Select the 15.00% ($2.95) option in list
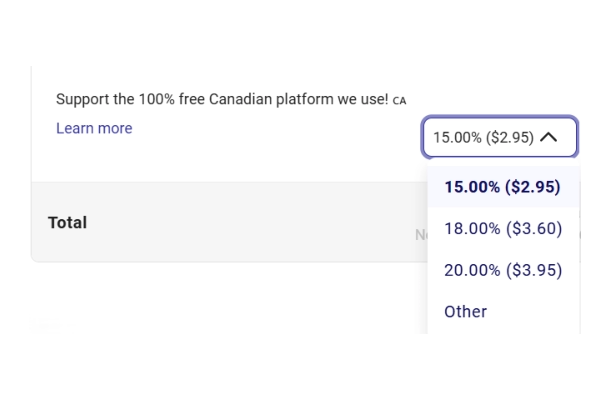The width and height of the screenshot is (610, 400). coord(502,187)
